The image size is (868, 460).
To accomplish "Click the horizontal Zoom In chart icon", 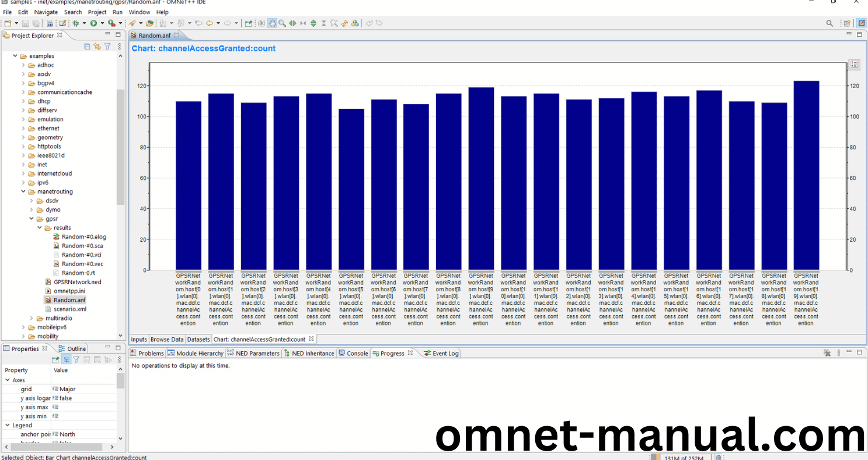I will [x=294, y=24].
